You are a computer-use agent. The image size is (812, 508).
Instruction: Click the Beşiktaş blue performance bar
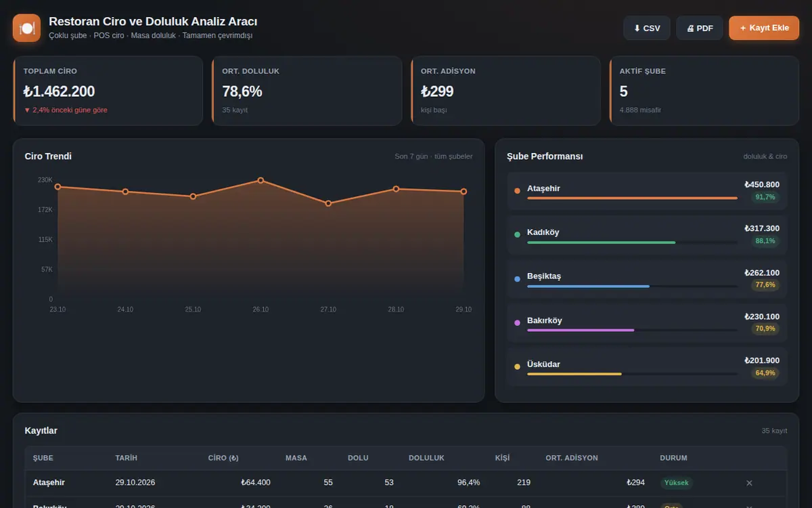coord(588,287)
